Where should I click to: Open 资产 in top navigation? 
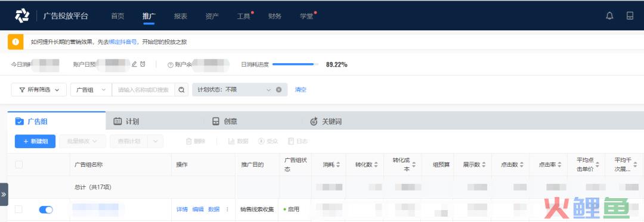pos(212,16)
